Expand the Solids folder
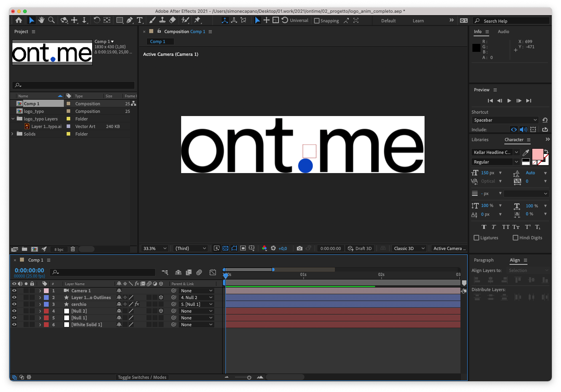Viewport: 561px width, 392px height. coord(13,134)
